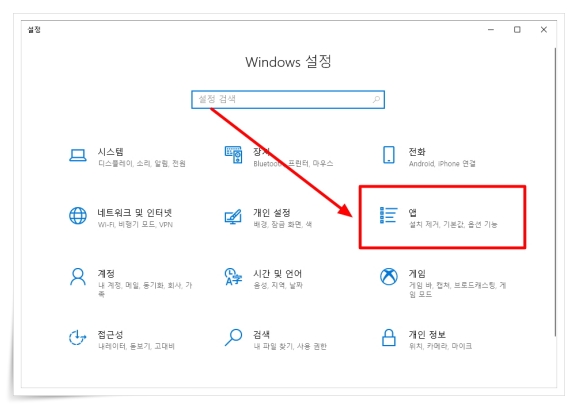Open the 장치 settings title
578x409 pixels.
click(x=261, y=151)
